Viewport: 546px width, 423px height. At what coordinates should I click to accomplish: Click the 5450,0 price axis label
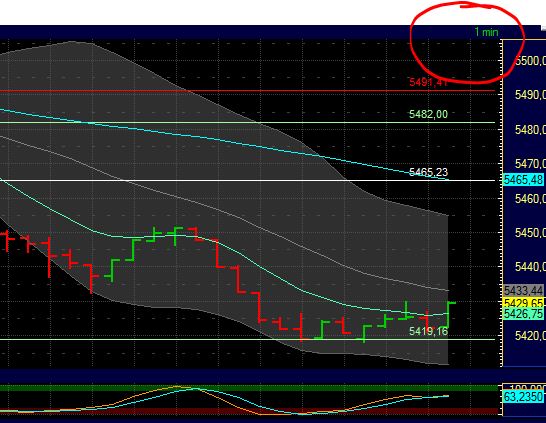pyautogui.click(x=530, y=233)
